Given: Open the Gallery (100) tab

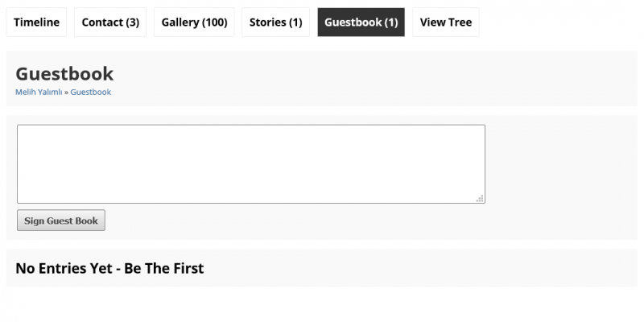Looking at the screenshot, I should pos(194,23).
